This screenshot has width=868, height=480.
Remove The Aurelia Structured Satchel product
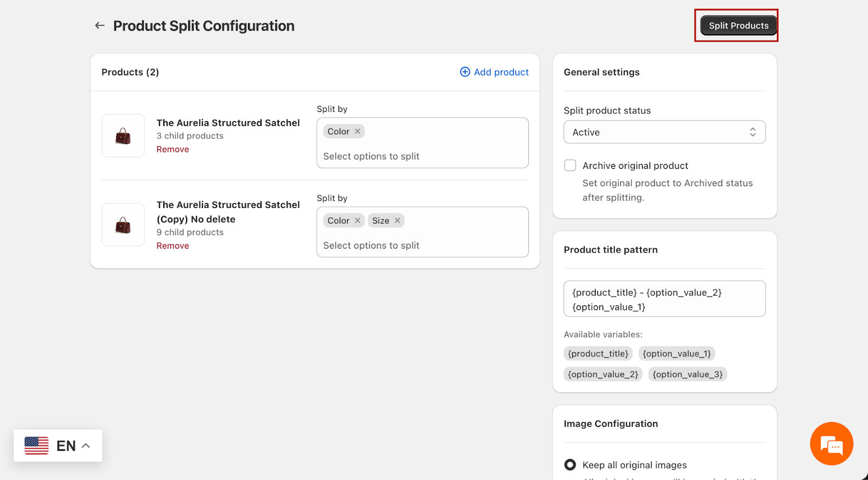coord(173,149)
